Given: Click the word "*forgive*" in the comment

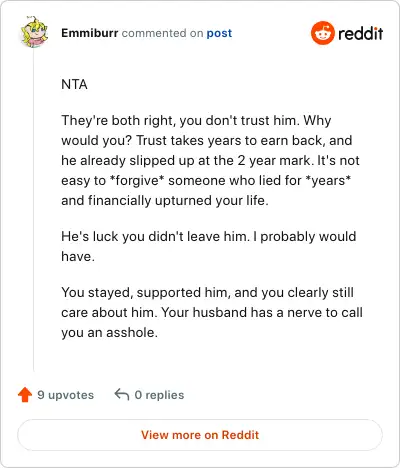Looking at the screenshot, I should [x=137, y=181].
